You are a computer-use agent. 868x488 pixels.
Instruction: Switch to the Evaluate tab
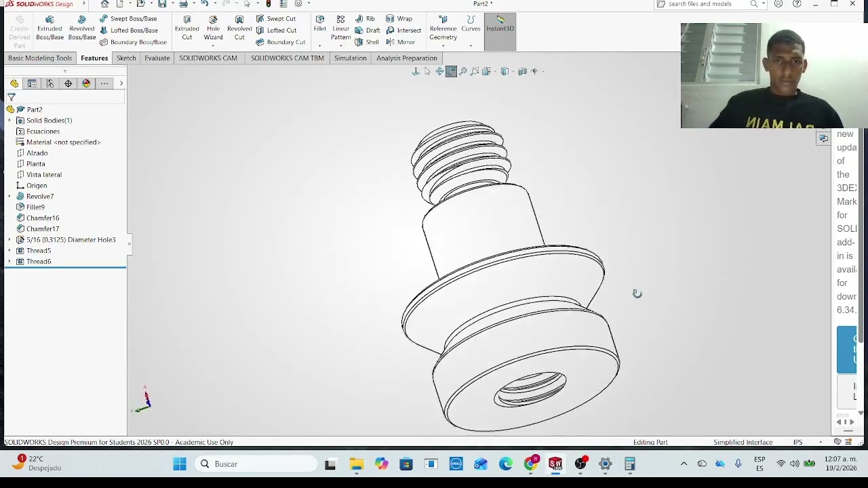157,58
